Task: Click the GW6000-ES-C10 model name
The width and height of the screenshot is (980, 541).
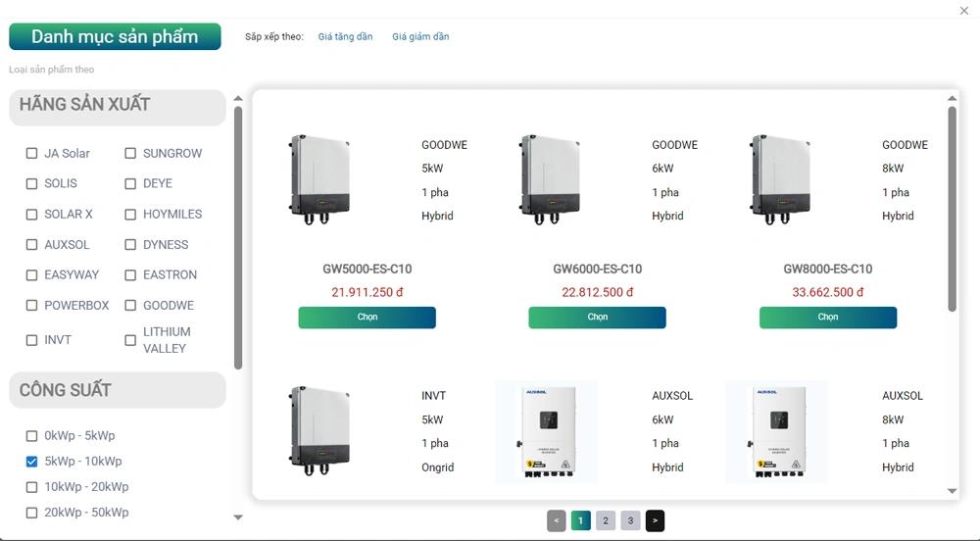Action: point(598,270)
